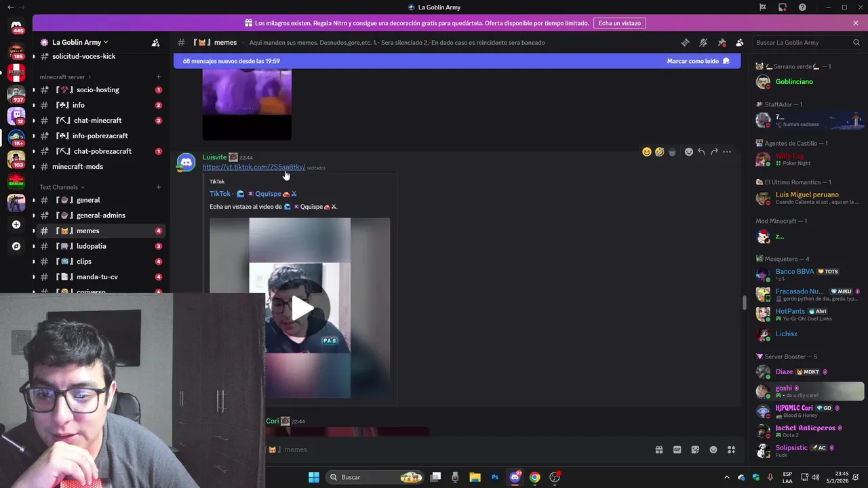
Task: Open the Help question mark icon
Action: click(802, 7)
